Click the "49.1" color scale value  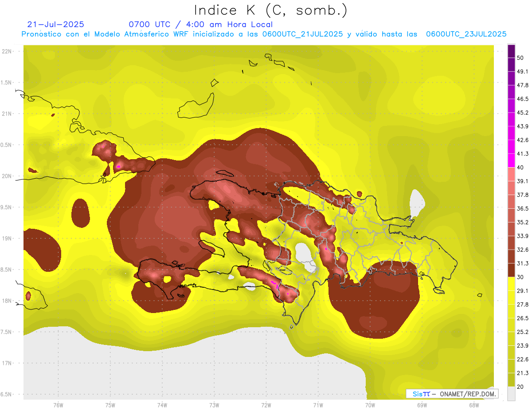coord(523,71)
